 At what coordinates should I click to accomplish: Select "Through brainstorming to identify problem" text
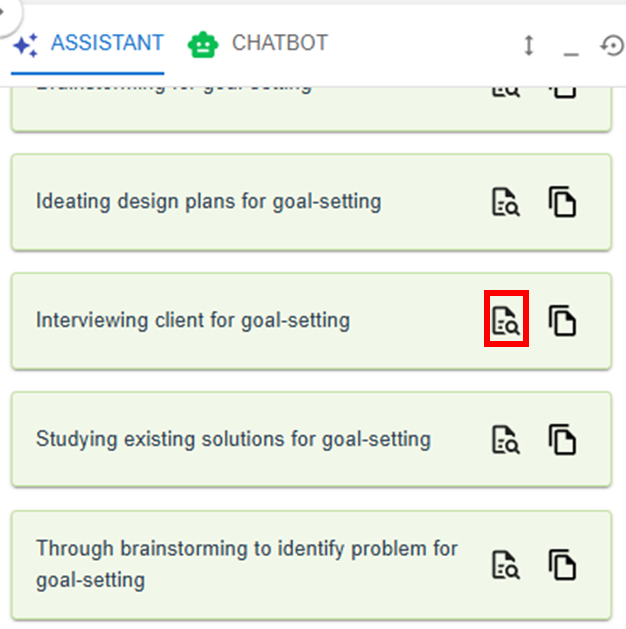pos(246,549)
